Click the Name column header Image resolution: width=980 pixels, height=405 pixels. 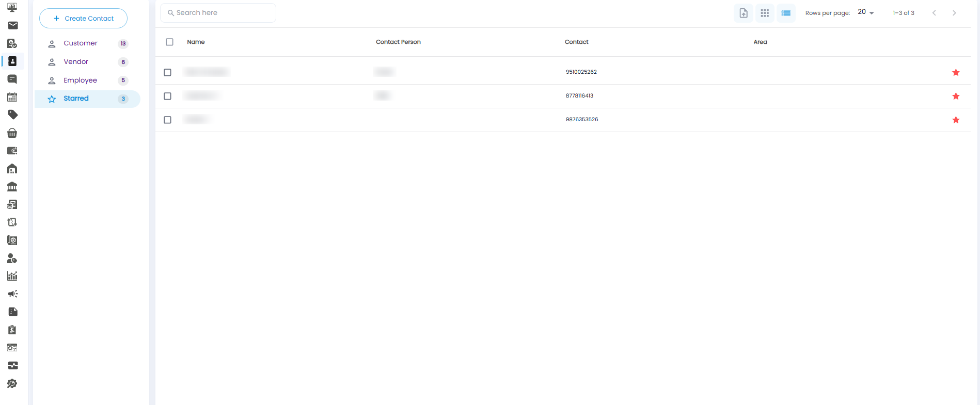(x=196, y=42)
